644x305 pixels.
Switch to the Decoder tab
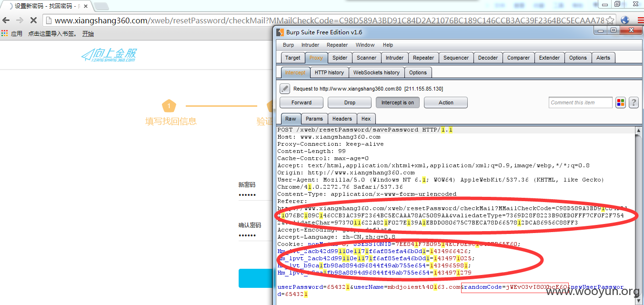488,58
